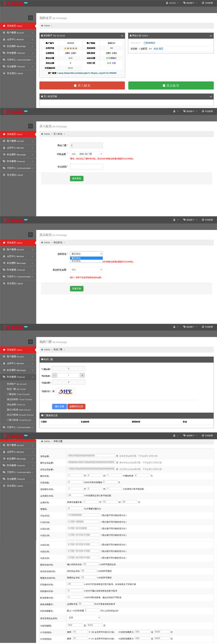Image resolution: width=217 pixels, height=644 pixels.
Task: Open 我的账户 tag menu above 我的主页
Action: 189,3
